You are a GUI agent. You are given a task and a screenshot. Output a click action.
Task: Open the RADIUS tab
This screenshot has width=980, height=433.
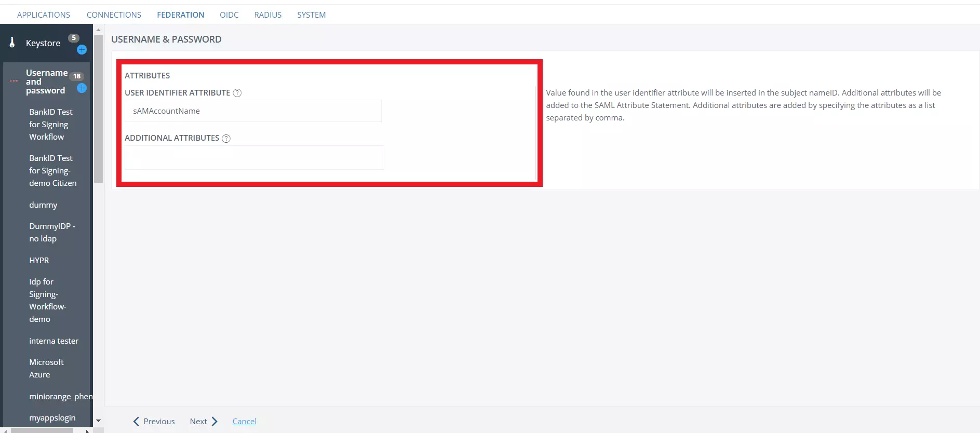tap(267, 15)
